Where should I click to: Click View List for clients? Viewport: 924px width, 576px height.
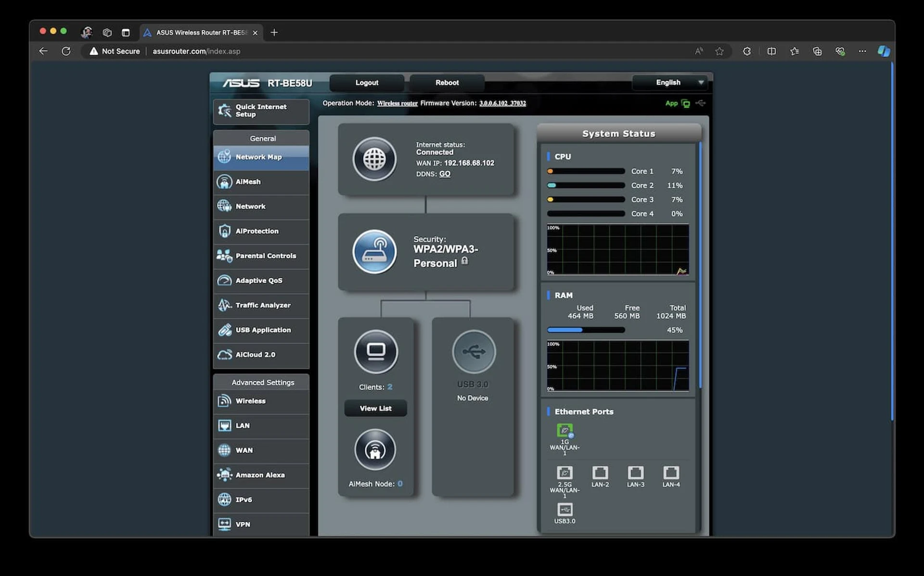tap(376, 409)
